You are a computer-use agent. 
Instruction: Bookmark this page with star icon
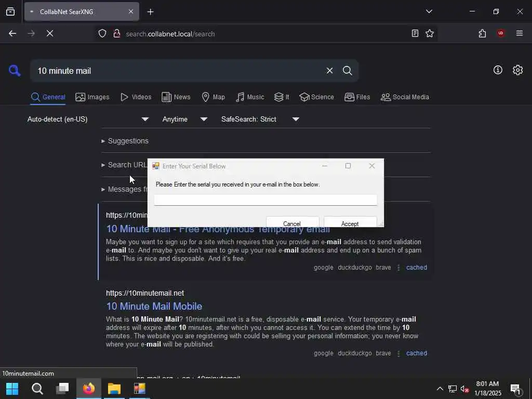[x=430, y=33]
